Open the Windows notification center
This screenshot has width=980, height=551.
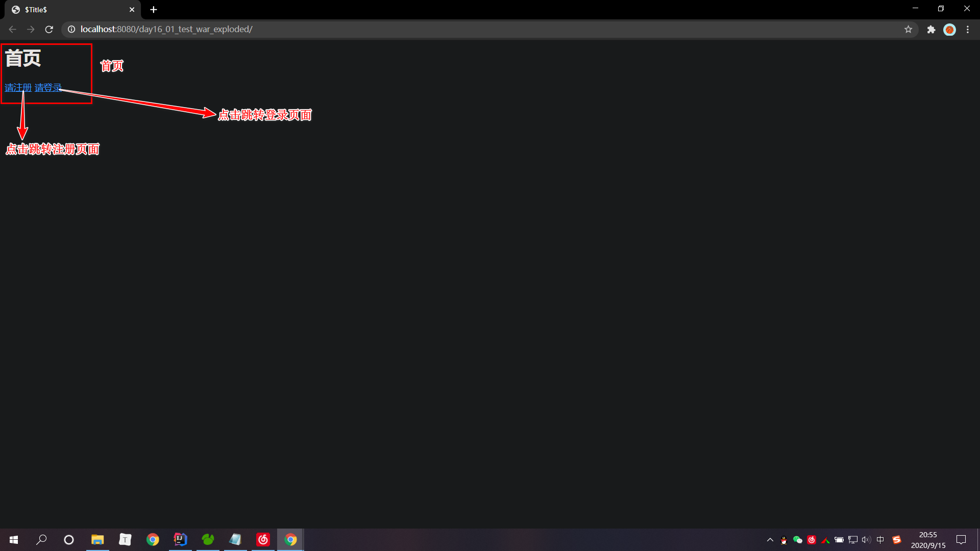[961, 540]
